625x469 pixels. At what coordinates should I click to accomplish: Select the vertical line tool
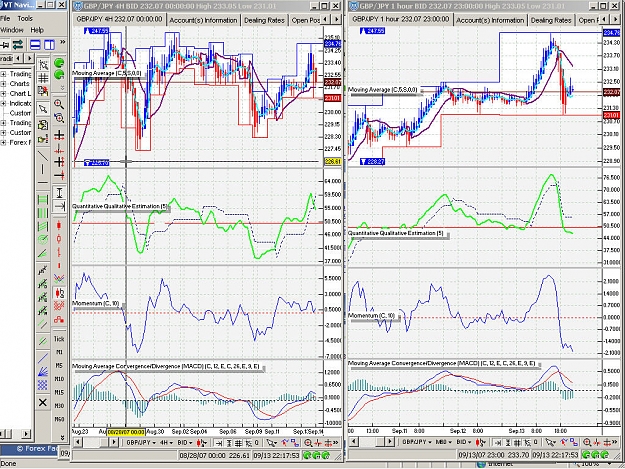click(43, 169)
